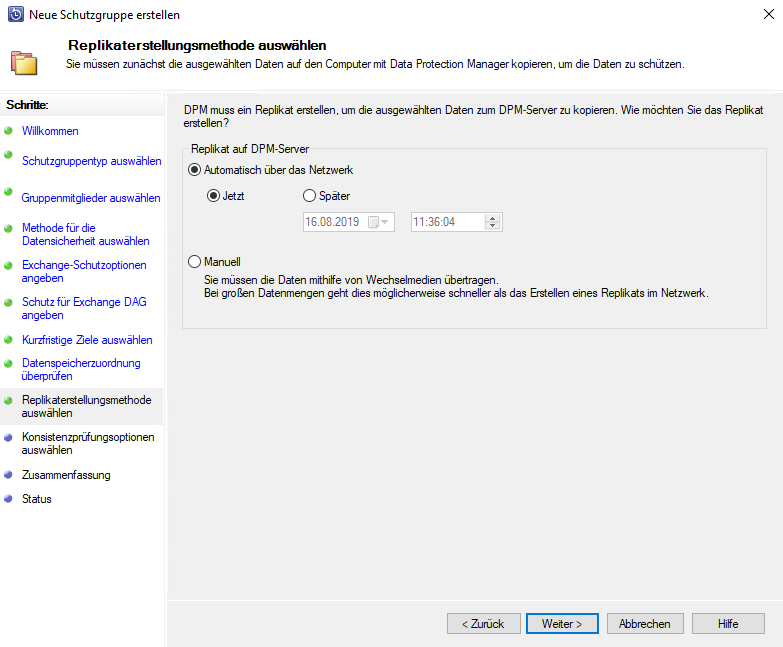This screenshot has width=783, height=647.
Task: Open help with the 'Hilfe' button
Action: pyautogui.click(x=728, y=624)
